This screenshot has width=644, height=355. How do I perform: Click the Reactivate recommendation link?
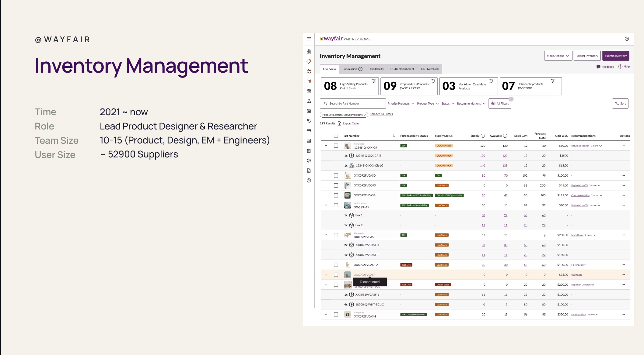click(x=576, y=275)
